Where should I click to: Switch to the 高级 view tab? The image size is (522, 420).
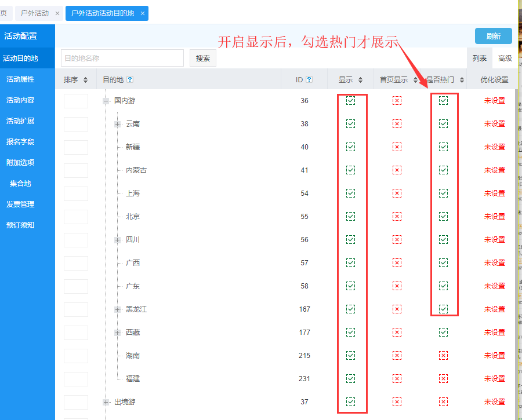coord(505,59)
